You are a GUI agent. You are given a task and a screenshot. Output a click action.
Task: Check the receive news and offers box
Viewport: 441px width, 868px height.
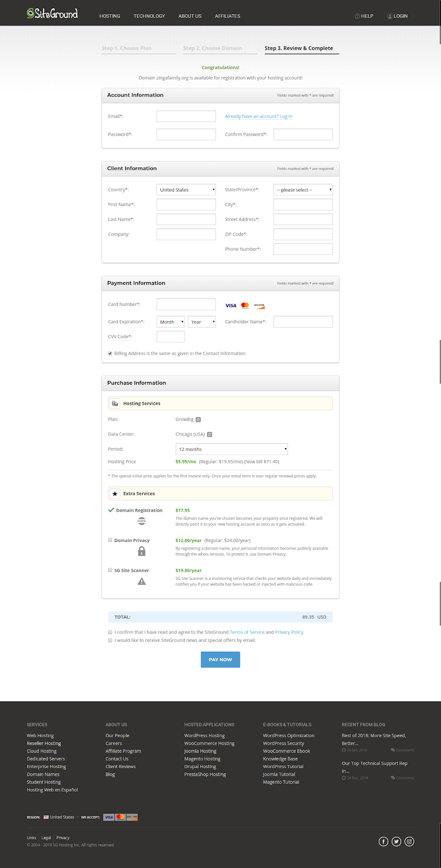click(x=110, y=640)
